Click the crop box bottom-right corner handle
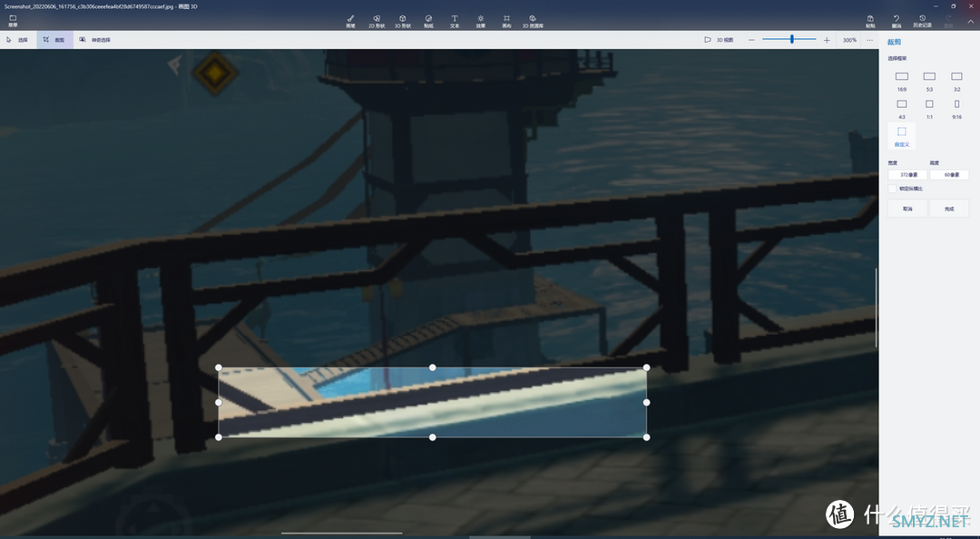This screenshot has width=980, height=539. (x=646, y=437)
